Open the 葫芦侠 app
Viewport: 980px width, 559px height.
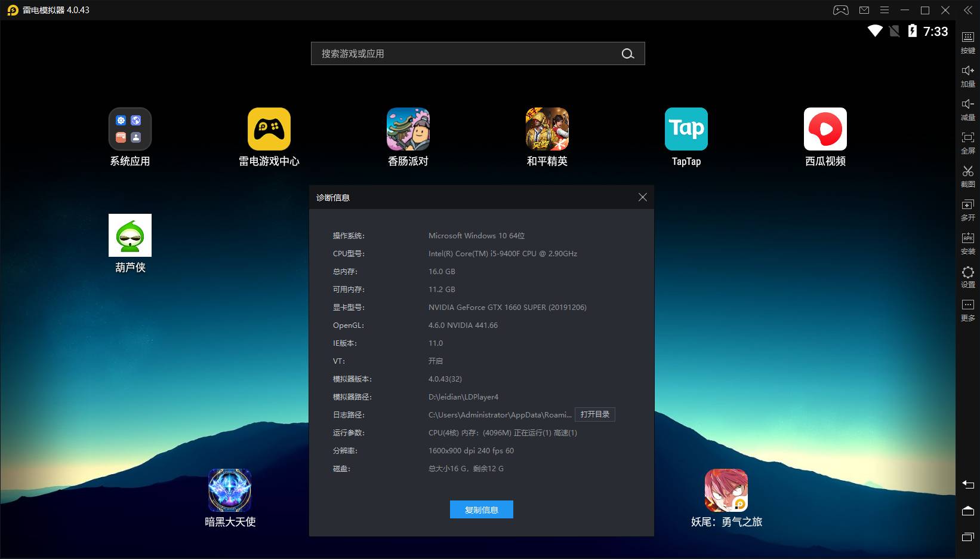(x=130, y=236)
